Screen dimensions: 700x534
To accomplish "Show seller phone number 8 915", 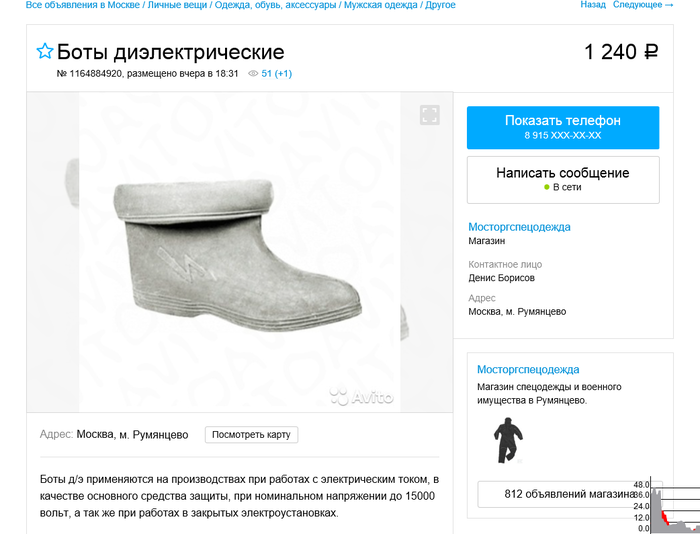I will pos(563,127).
